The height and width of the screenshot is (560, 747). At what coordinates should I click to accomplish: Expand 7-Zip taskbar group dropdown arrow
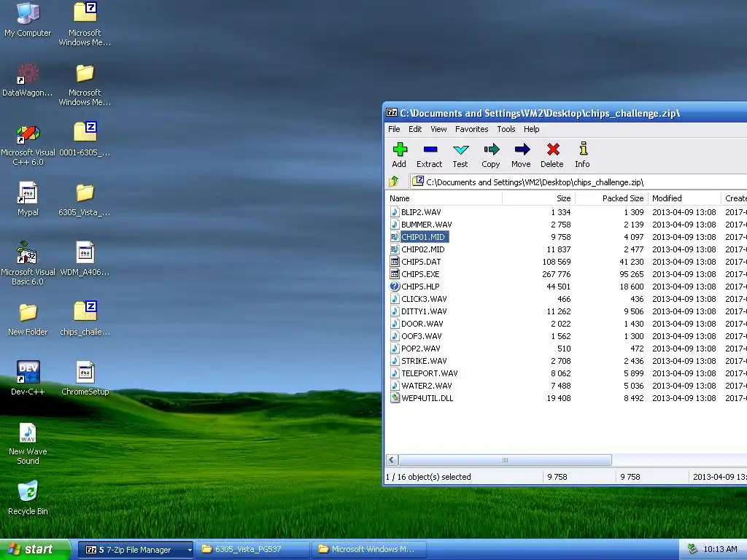tap(190, 550)
